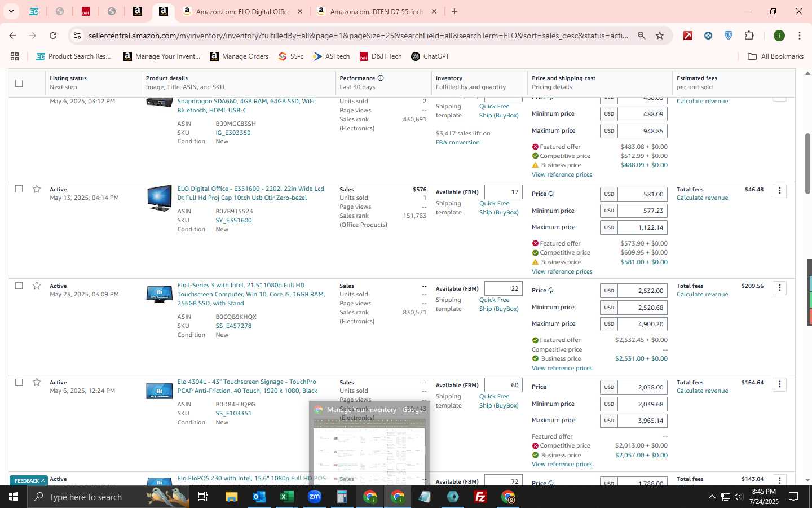Click the Minimum price field showing 577.23
Viewport: 812px width, 508px height.
click(x=642, y=211)
